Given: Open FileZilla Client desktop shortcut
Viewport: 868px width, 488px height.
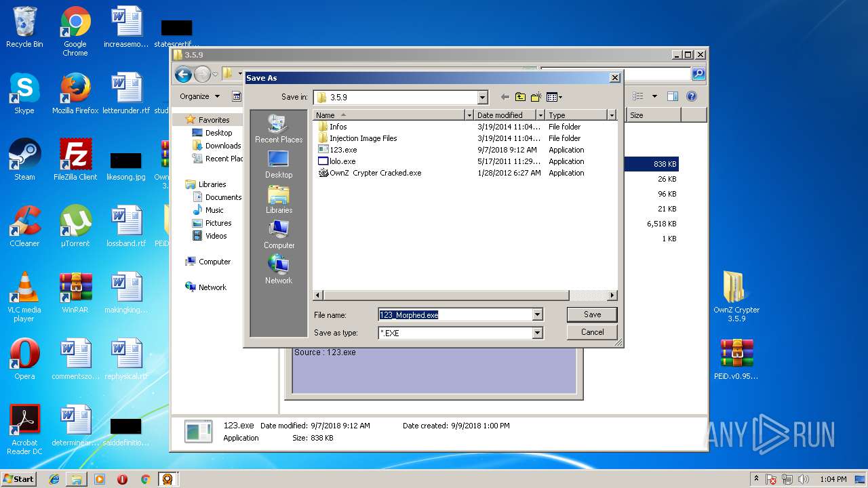Looking at the screenshot, I should tap(75, 160).
